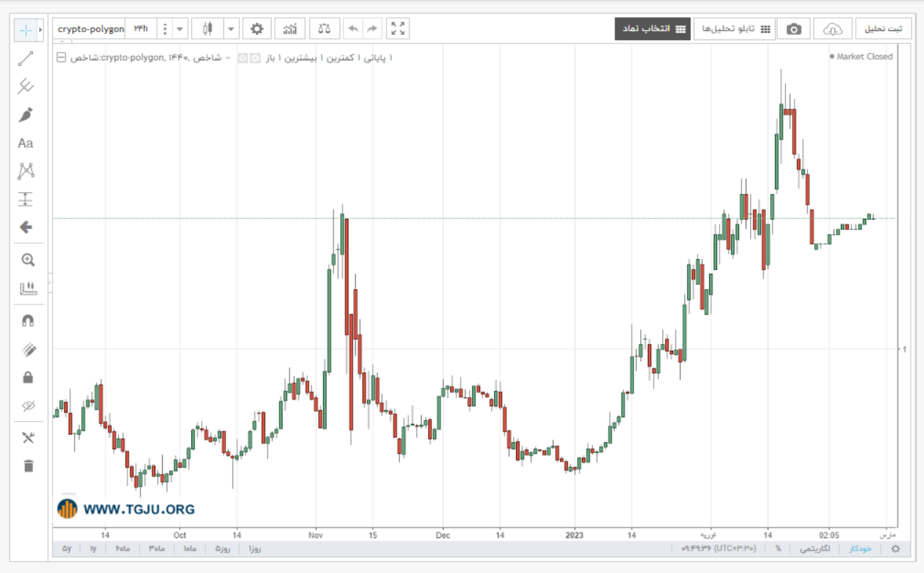Expand the time interval dropdown arrow
The height and width of the screenshot is (573, 924).
pyautogui.click(x=180, y=29)
